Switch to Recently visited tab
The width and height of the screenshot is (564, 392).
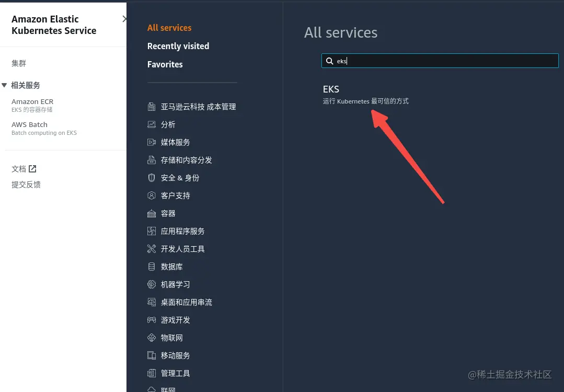click(x=178, y=46)
